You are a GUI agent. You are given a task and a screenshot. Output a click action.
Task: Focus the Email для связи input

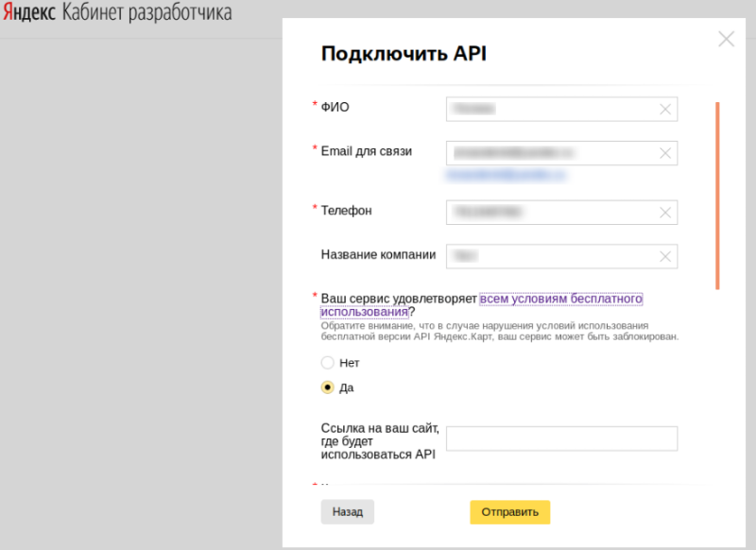(x=561, y=153)
